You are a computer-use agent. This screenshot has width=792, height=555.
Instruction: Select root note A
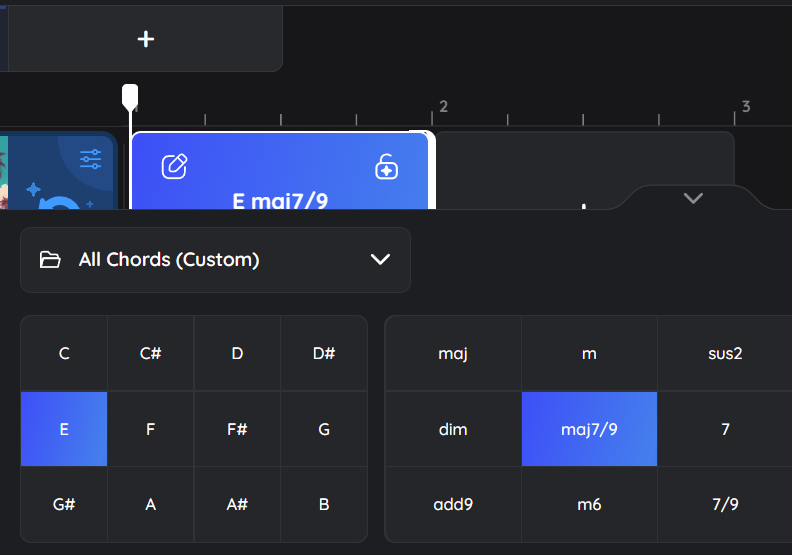pyautogui.click(x=151, y=504)
